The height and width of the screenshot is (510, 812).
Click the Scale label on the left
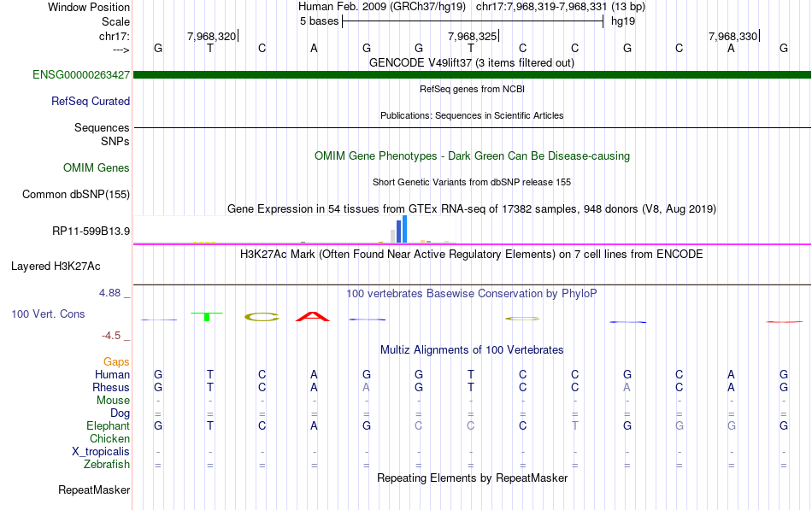point(115,21)
